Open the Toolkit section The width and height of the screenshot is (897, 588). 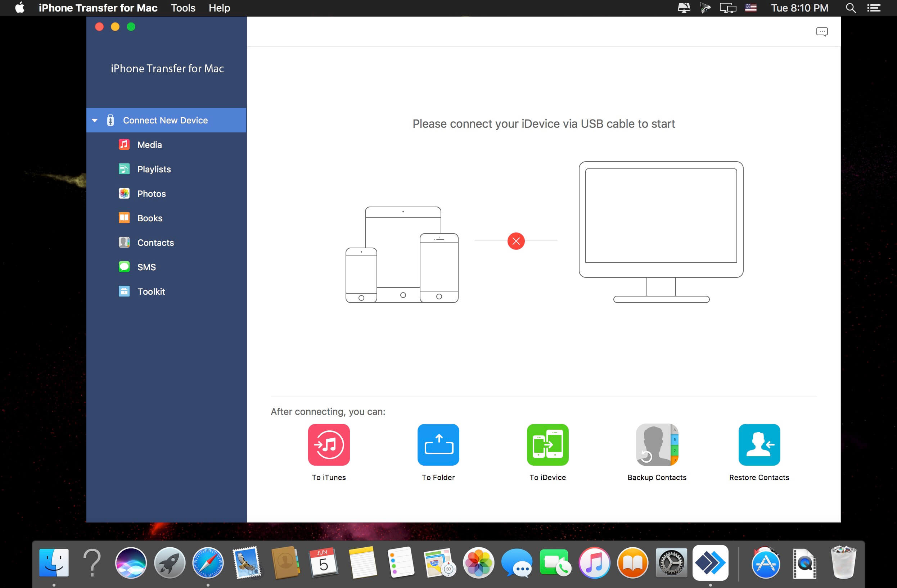151,291
